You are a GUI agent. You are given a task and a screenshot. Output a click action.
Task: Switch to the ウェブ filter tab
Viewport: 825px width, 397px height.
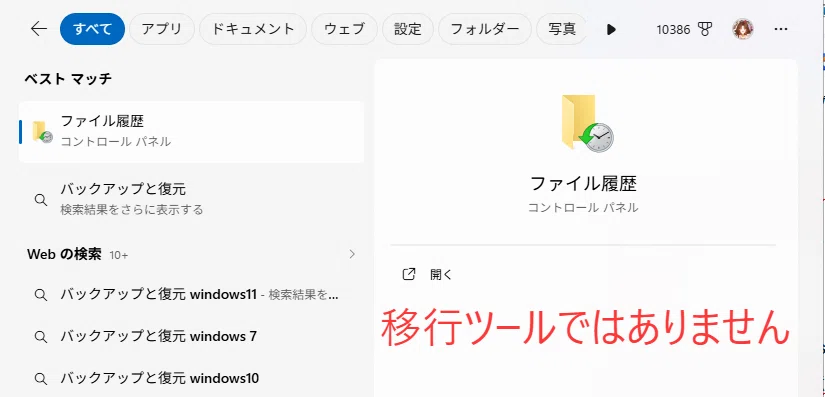coord(345,29)
